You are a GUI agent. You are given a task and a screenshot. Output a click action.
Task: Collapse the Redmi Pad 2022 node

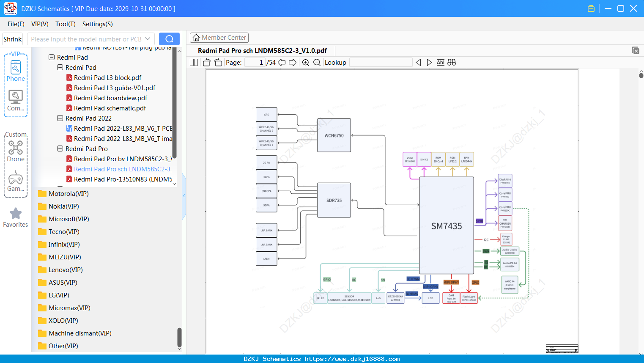(x=60, y=118)
